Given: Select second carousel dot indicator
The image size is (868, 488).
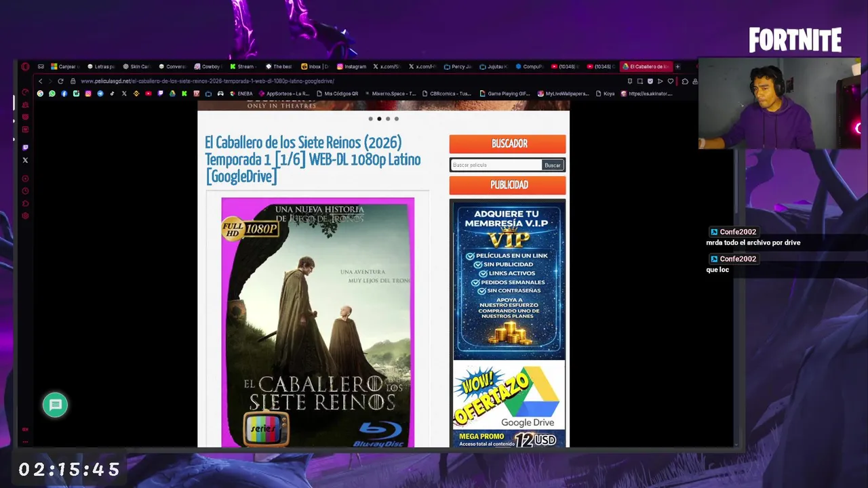Looking at the screenshot, I should point(379,119).
